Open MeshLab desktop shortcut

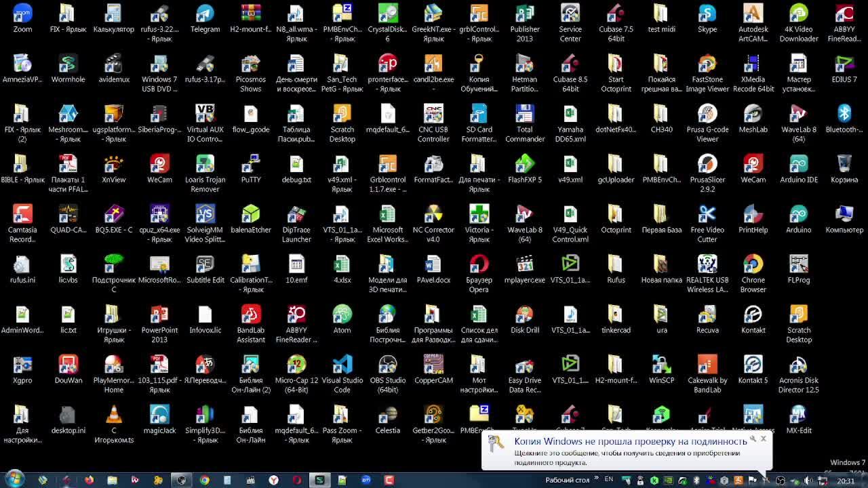753,119
